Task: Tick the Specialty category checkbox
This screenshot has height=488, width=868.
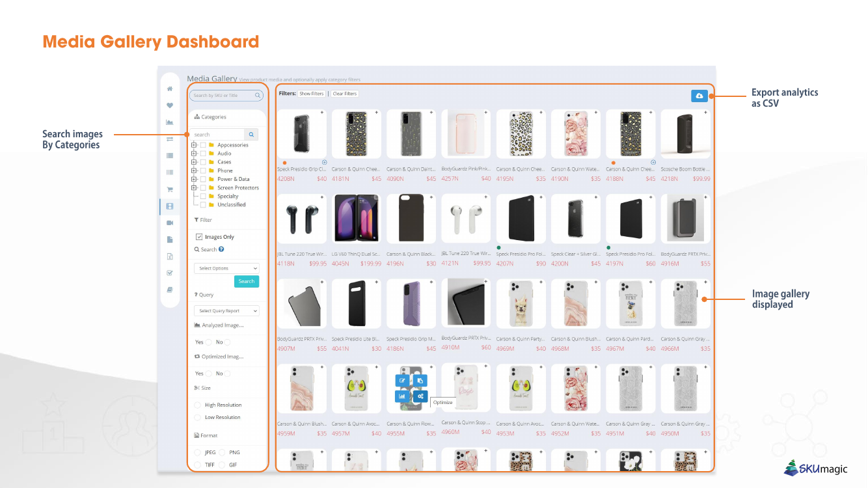Action: point(203,196)
